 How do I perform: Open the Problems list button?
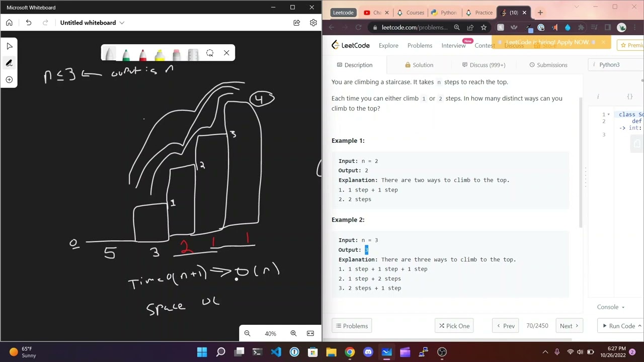click(352, 326)
